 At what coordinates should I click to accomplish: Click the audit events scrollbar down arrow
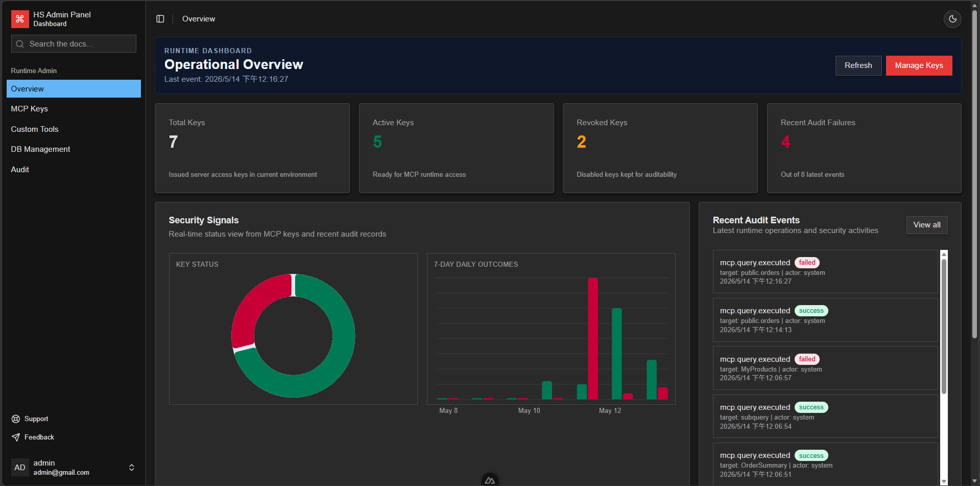coord(944,481)
